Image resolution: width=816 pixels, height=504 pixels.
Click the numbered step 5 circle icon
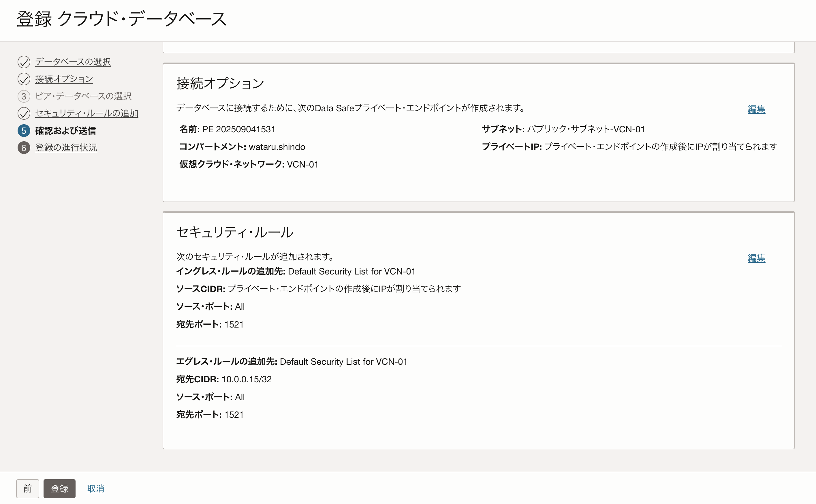click(24, 131)
